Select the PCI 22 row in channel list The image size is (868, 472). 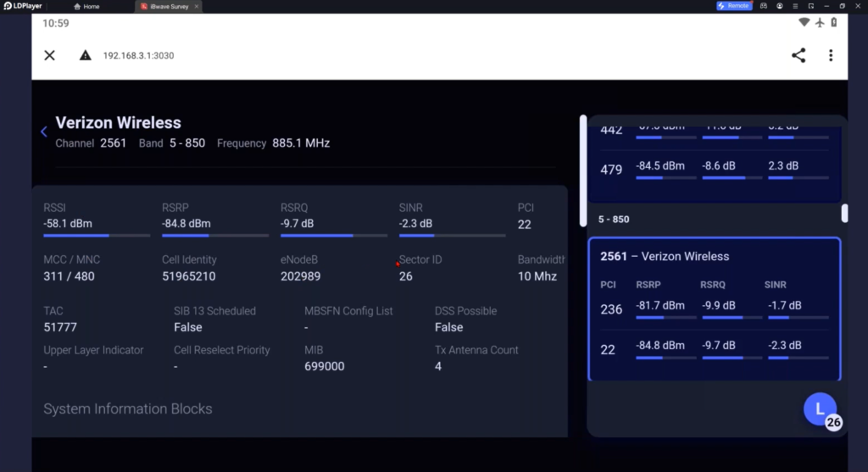coord(714,349)
